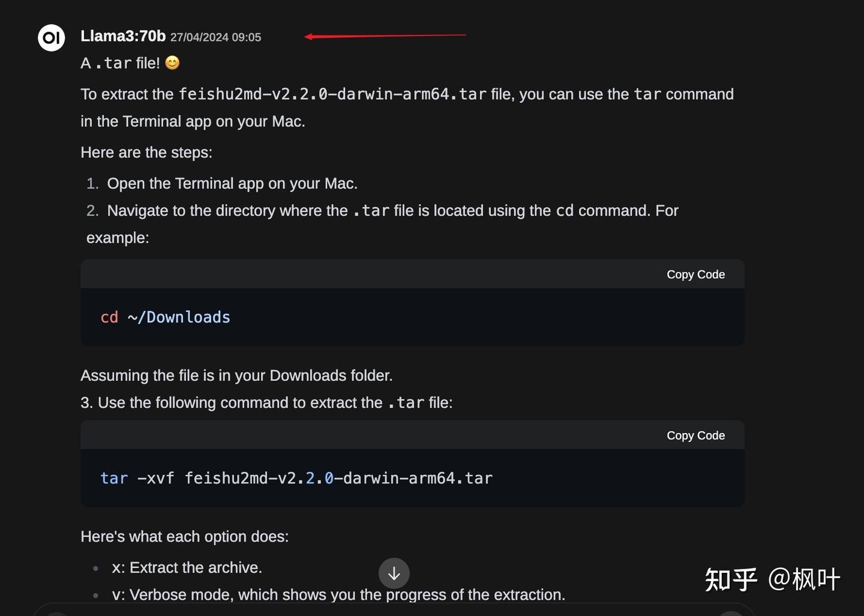Click the "A .tar file!" opening line
This screenshot has width=864, height=616.
(x=121, y=63)
